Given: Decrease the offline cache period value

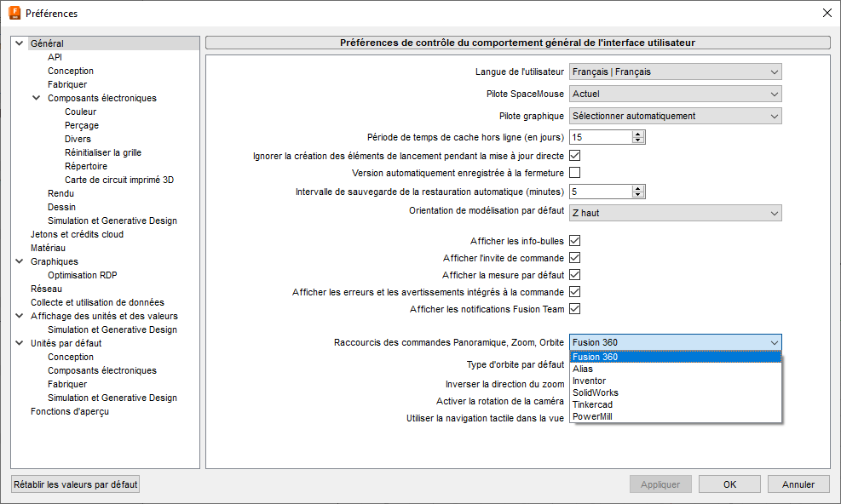Looking at the screenshot, I should [x=637, y=140].
